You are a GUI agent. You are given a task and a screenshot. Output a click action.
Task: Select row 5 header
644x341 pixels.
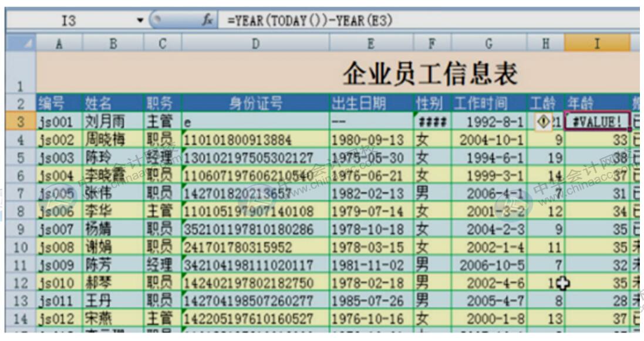click(21, 157)
